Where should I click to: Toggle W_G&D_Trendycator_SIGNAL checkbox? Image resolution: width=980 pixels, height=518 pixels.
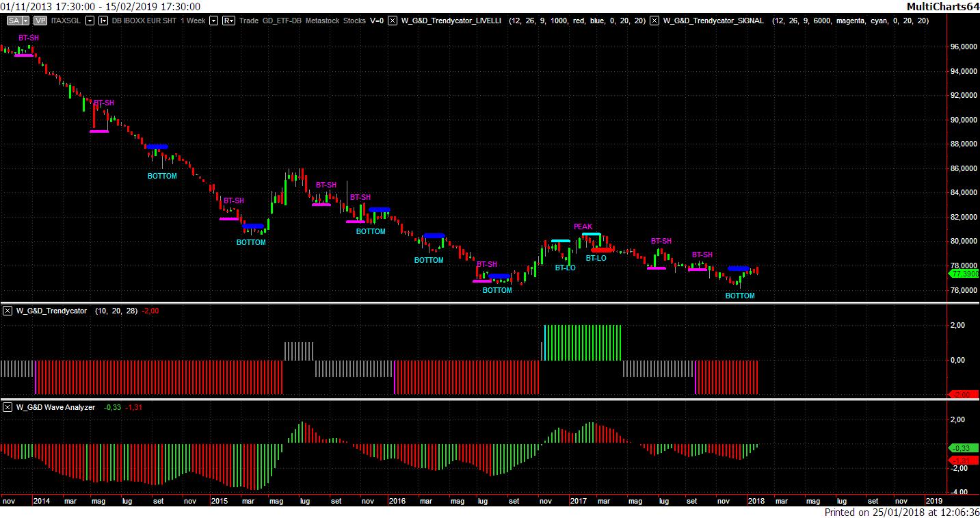(654, 21)
